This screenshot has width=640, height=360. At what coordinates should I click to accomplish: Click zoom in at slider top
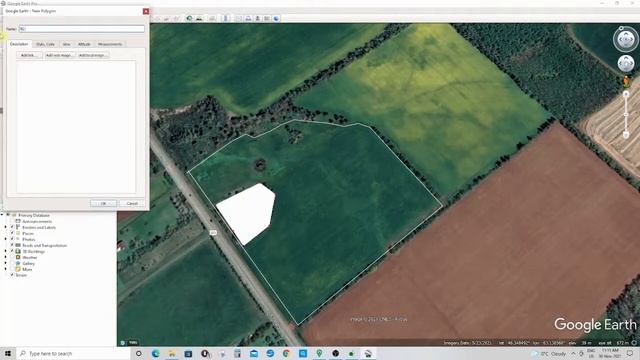tap(626, 94)
